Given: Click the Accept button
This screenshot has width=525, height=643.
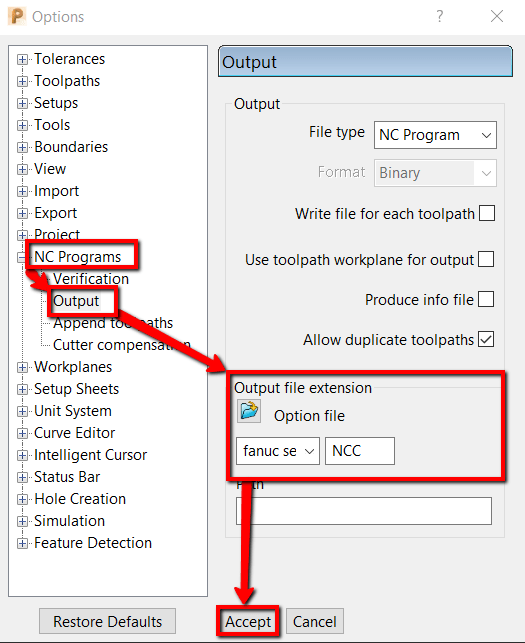Looking at the screenshot, I should [x=248, y=622].
